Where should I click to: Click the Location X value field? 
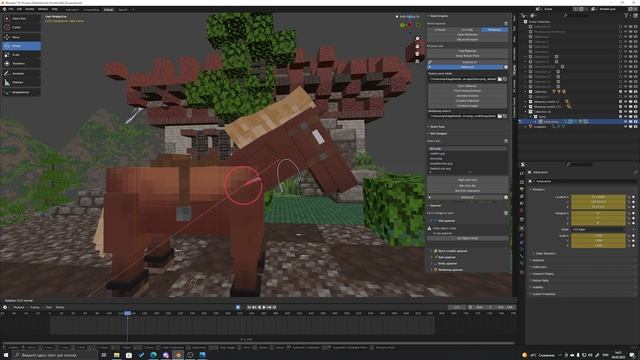(598, 197)
